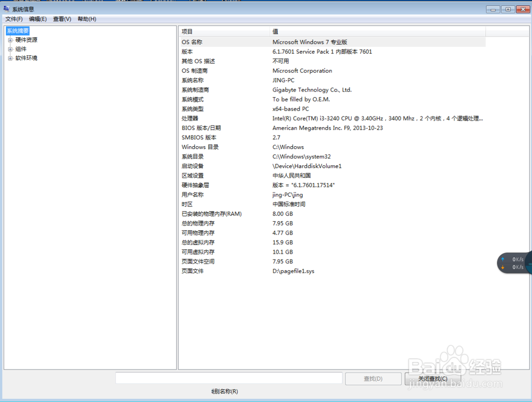Screen dimensions: 532x402
Task: Select the 软件环境 tree label
Action: click(27, 58)
